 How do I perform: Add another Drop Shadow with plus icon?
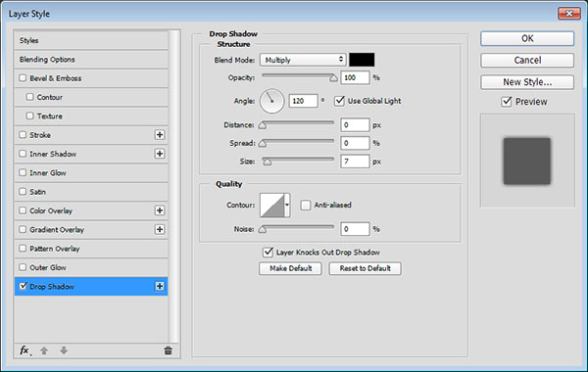tap(160, 286)
